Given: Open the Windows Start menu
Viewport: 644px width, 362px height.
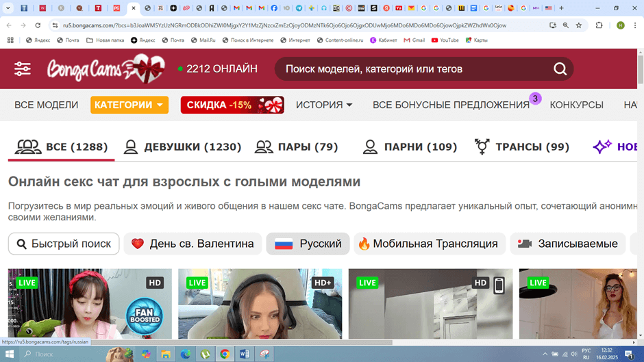Looking at the screenshot, I should click(9, 354).
